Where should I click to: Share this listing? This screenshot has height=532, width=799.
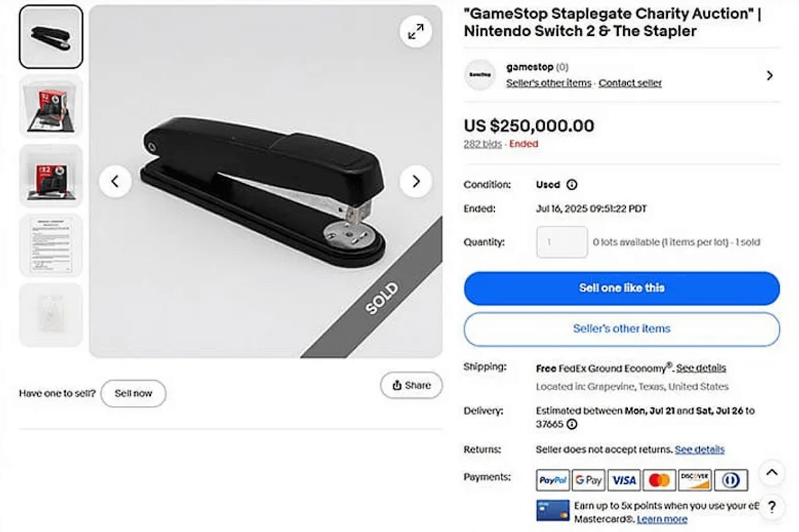(411, 385)
